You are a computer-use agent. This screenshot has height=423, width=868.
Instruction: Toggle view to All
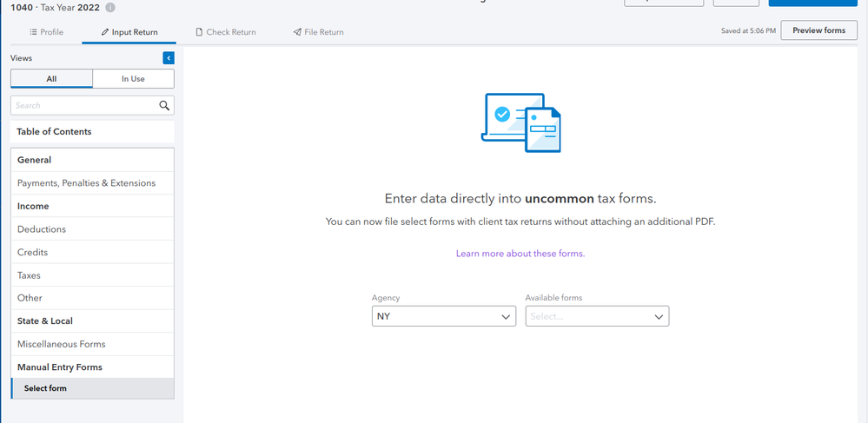point(51,79)
